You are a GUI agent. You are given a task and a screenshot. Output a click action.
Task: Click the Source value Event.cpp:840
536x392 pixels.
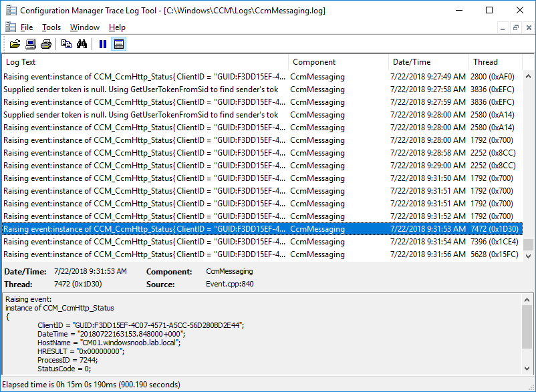point(230,284)
